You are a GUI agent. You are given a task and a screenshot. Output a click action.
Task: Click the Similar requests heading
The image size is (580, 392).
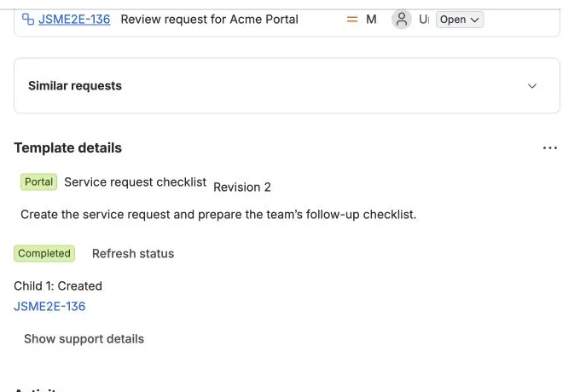coord(75,86)
